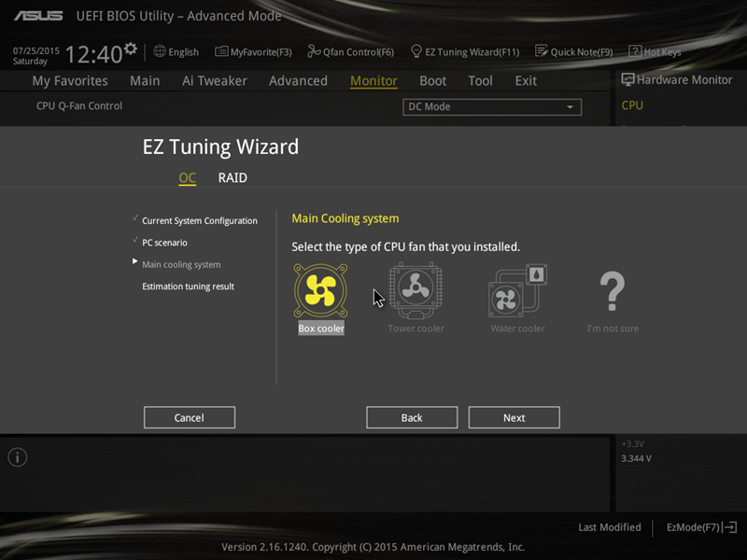The image size is (747, 560).
Task: Click the Cancel button
Action: (190, 417)
